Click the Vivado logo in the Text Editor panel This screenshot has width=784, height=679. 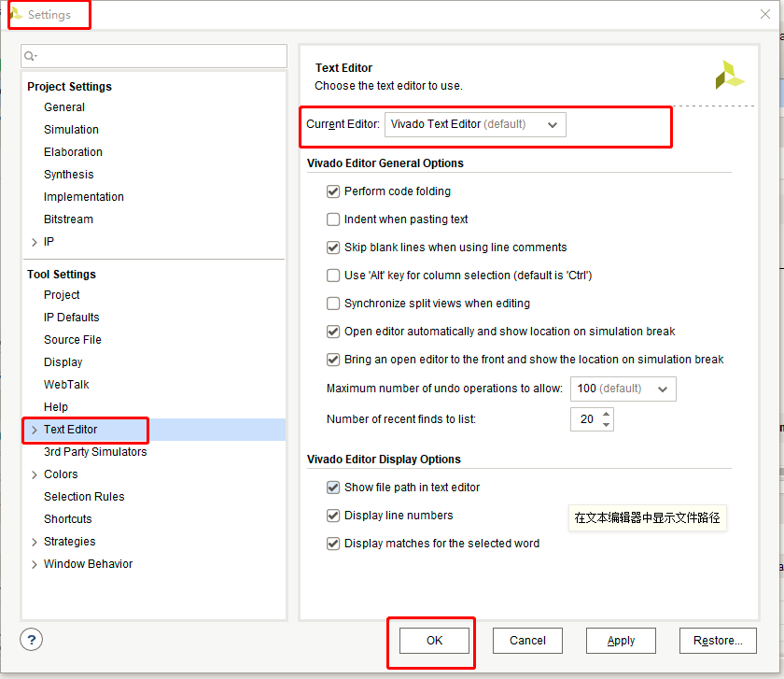(x=730, y=75)
